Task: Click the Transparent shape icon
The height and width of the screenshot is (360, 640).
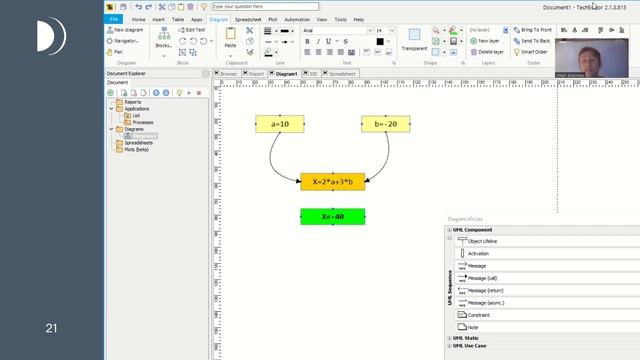Action: click(414, 34)
